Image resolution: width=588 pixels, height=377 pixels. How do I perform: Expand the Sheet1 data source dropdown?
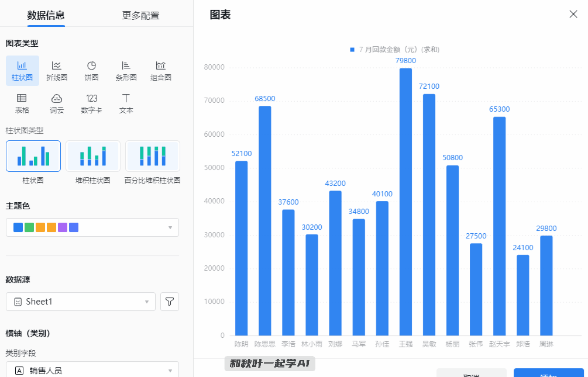coord(81,302)
